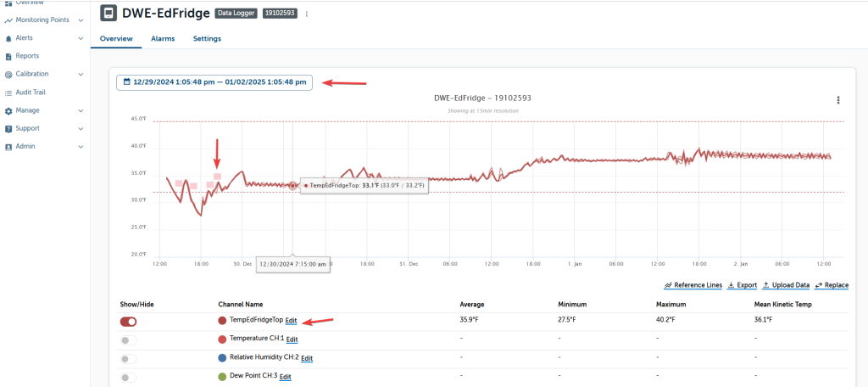The image size is (868, 387).
Task: Click the Alerts bell icon in sidebar
Action: [8, 38]
